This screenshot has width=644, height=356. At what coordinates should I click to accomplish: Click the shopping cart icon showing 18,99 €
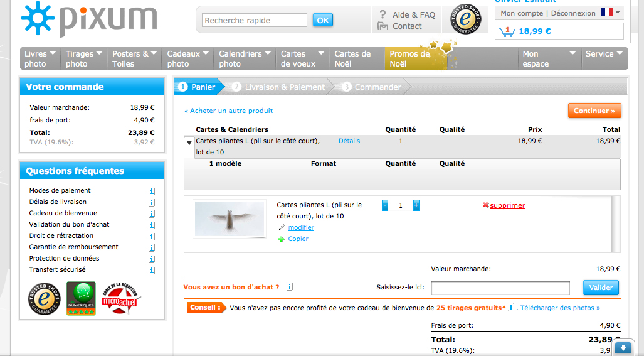coord(506,31)
